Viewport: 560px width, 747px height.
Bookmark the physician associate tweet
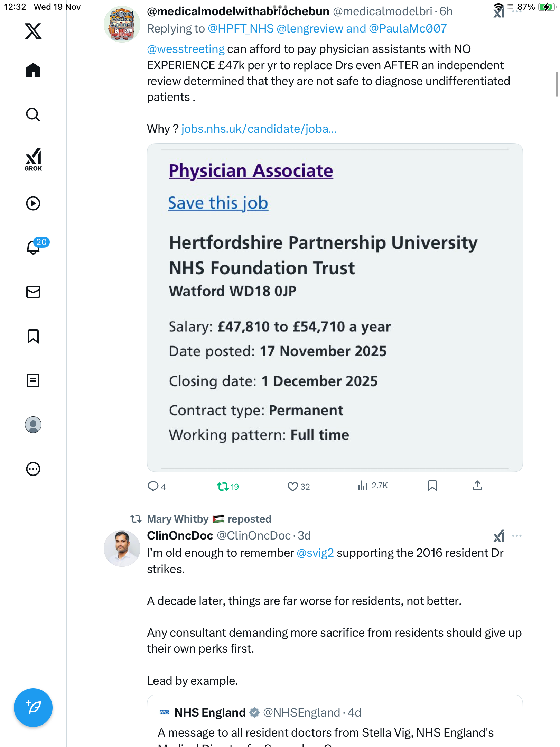[432, 486]
